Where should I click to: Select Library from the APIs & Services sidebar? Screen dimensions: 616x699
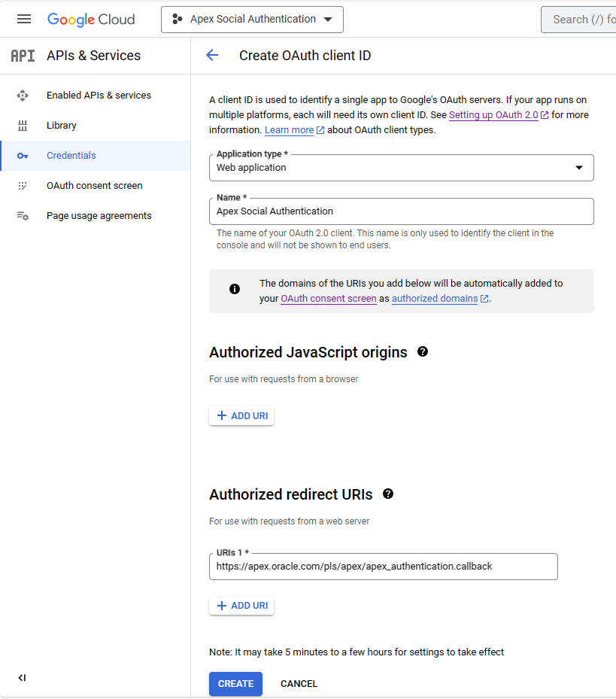pyautogui.click(x=61, y=125)
